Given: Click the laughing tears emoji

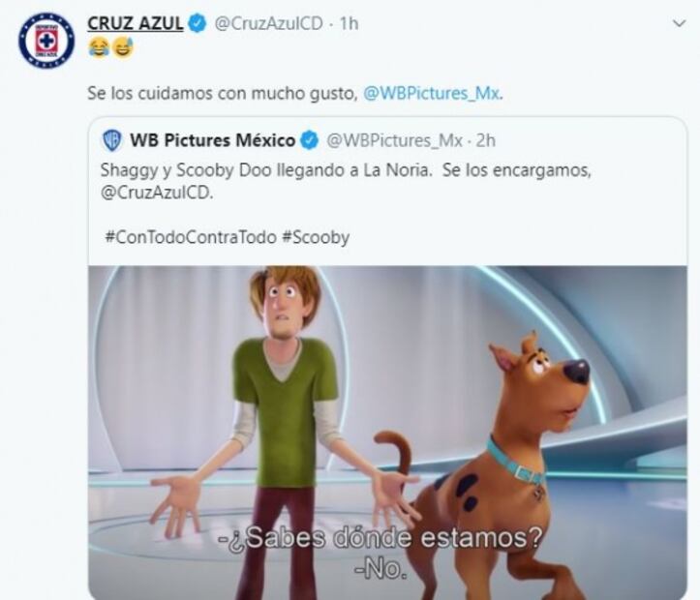Looking at the screenshot, I should 99,47.
